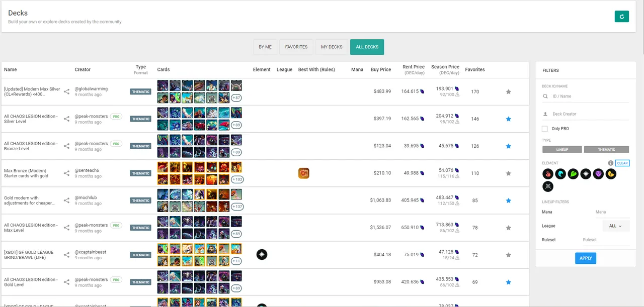Unfavorite the CHAOS LEGION Gold Level deck
The width and height of the screenshot is (644, 307).
coord(508,282)
